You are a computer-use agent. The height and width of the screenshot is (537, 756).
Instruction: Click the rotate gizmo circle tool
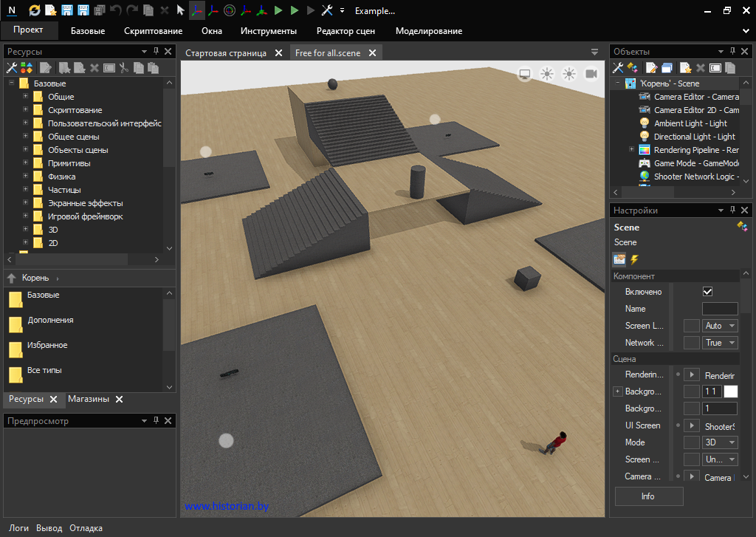point(229,10)
